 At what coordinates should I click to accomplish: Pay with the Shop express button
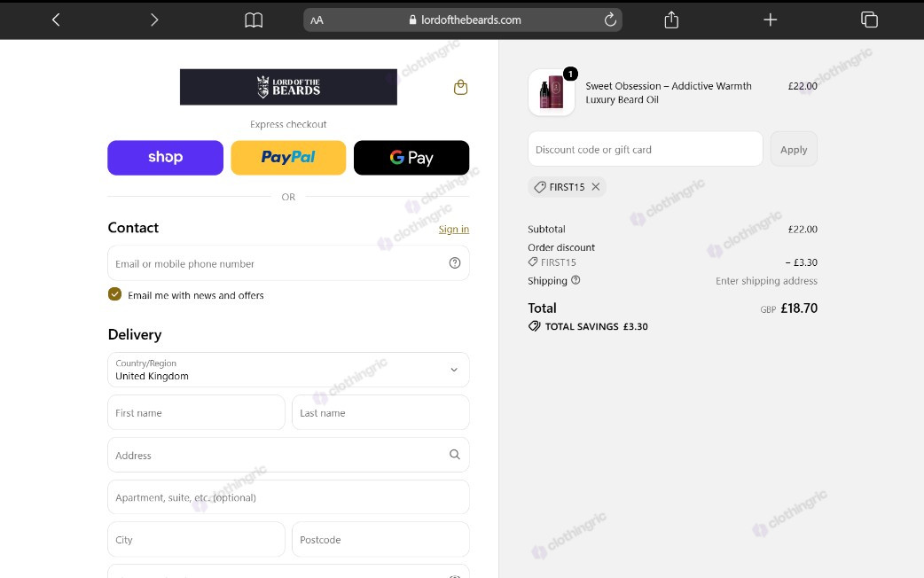(165, 157)
